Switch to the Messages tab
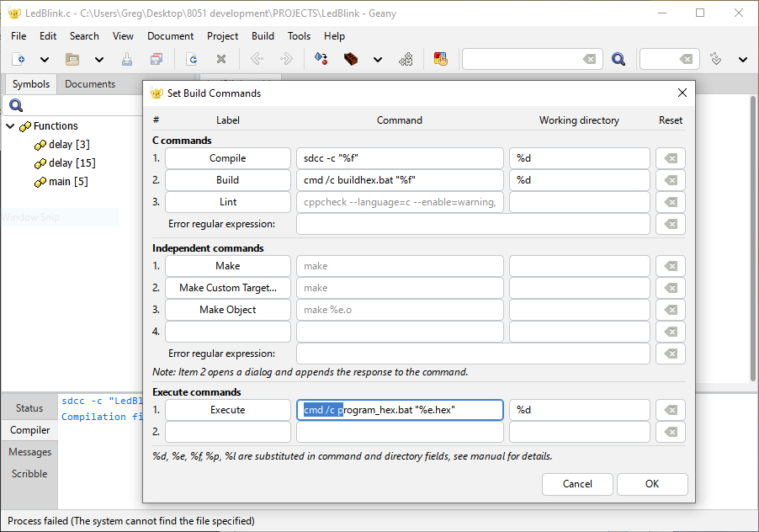 (29, 452)
